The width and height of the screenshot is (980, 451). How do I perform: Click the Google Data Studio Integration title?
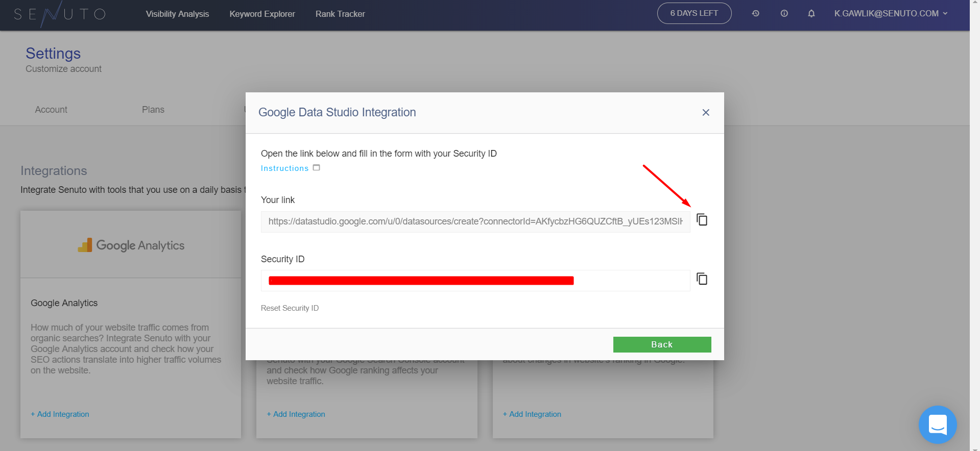click(x=337, y=112)
